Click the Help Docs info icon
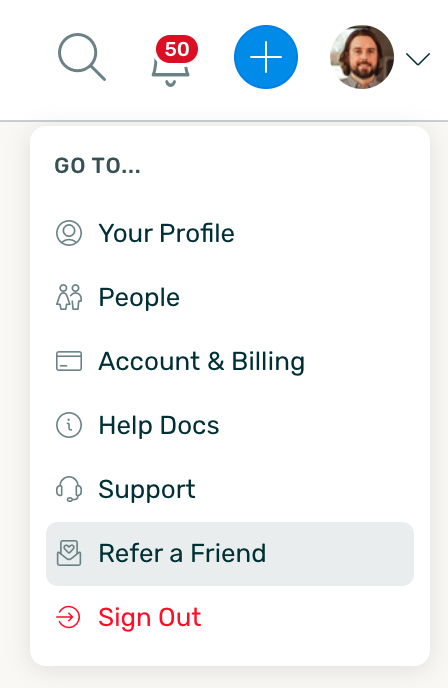The image size is (448, 688). point(69,425)
